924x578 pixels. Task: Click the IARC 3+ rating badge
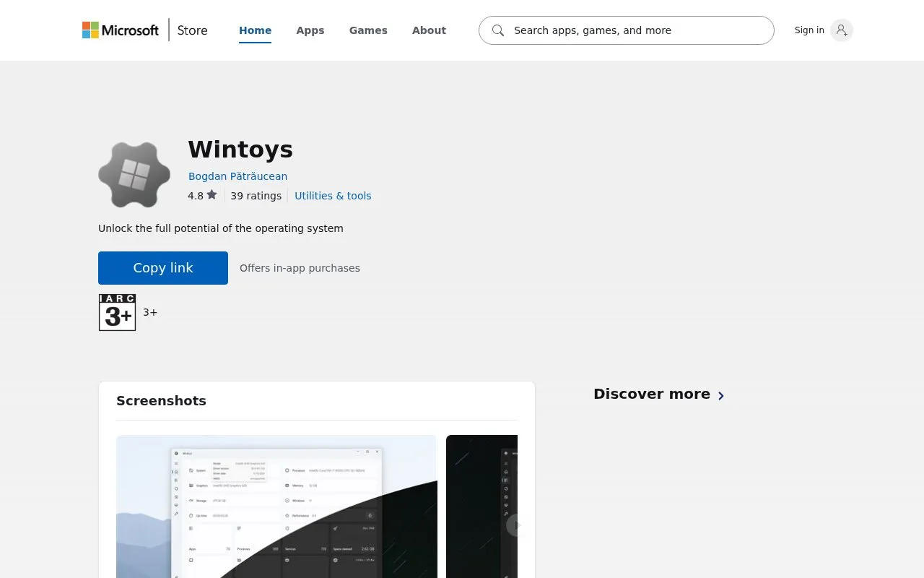(x=117, y=312)
